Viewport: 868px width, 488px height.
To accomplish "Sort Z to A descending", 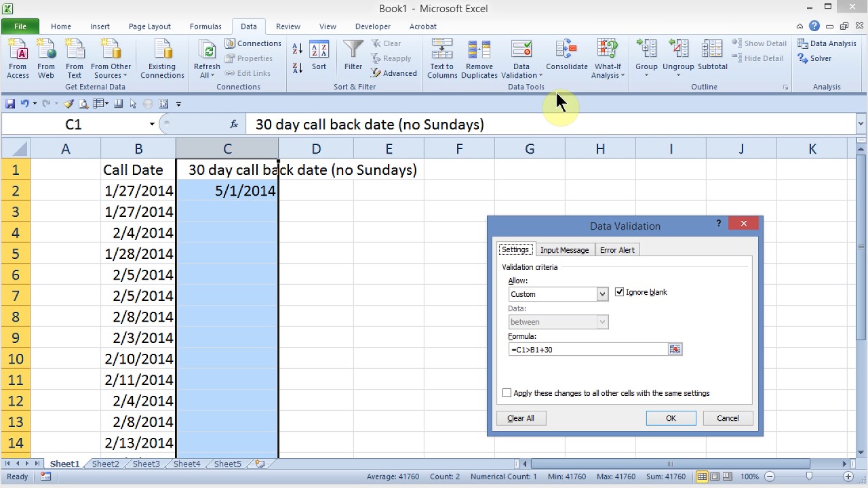I will pos(297,68).
